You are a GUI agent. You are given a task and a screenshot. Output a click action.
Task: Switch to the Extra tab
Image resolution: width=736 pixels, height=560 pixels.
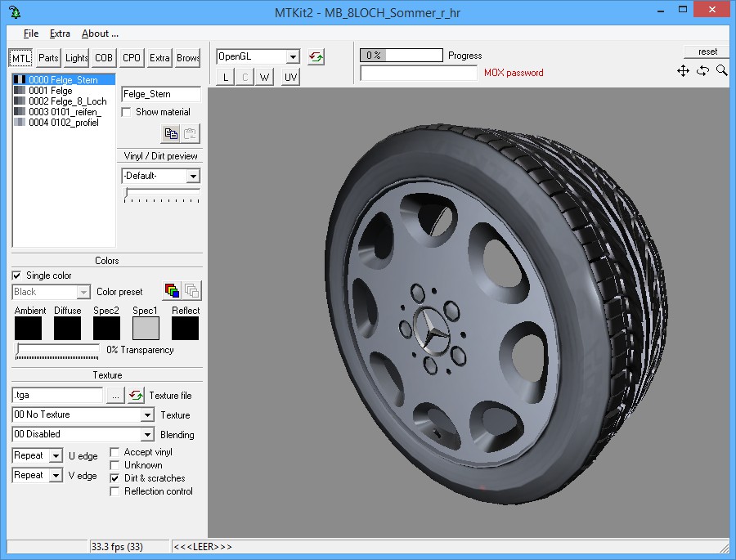point(159,58)
